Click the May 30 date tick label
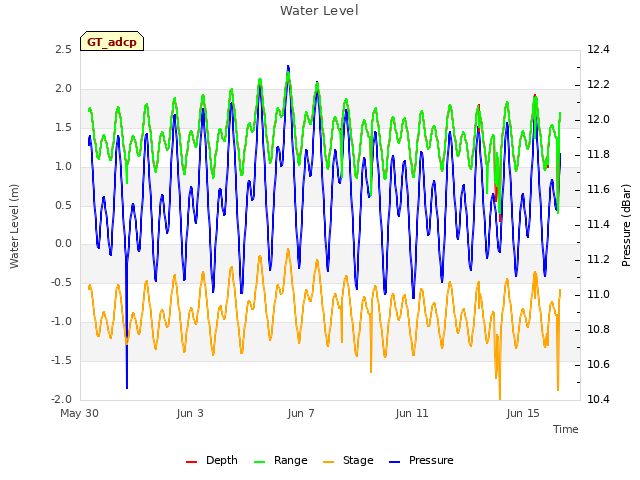This screenshot has width=640, height=480. (x=79, y=413)
